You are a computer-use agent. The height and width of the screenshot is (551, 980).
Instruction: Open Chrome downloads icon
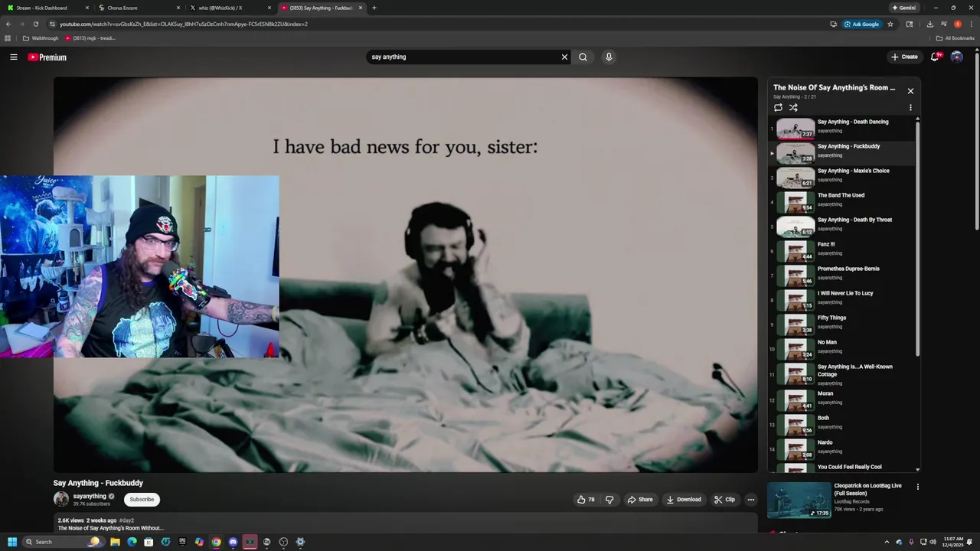coord(929,24)
